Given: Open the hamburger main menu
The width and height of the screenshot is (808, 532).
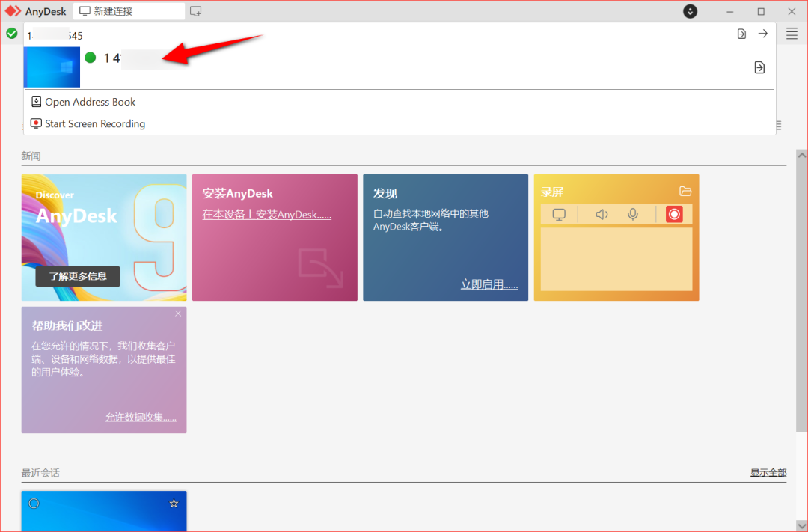Looking at the screenshot, I should click(x=792, y=34).
